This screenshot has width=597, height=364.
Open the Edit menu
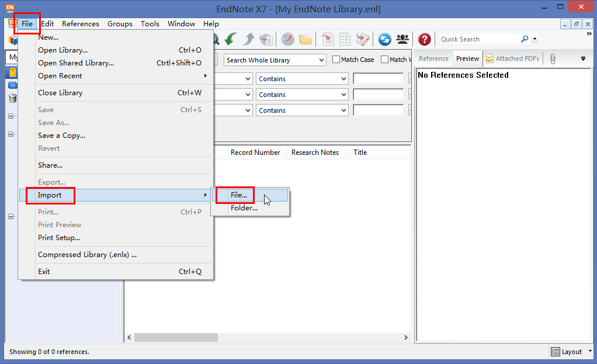coord(47,23)
